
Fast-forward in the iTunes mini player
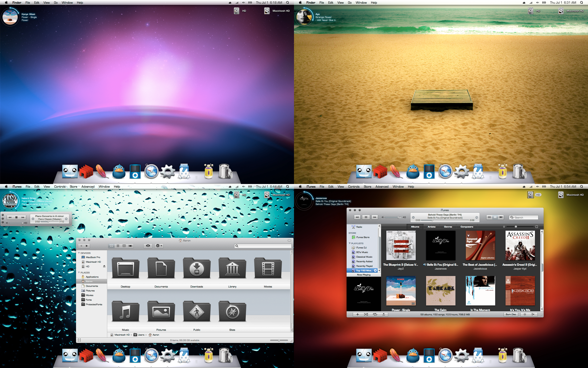click(x=23, y=217)
